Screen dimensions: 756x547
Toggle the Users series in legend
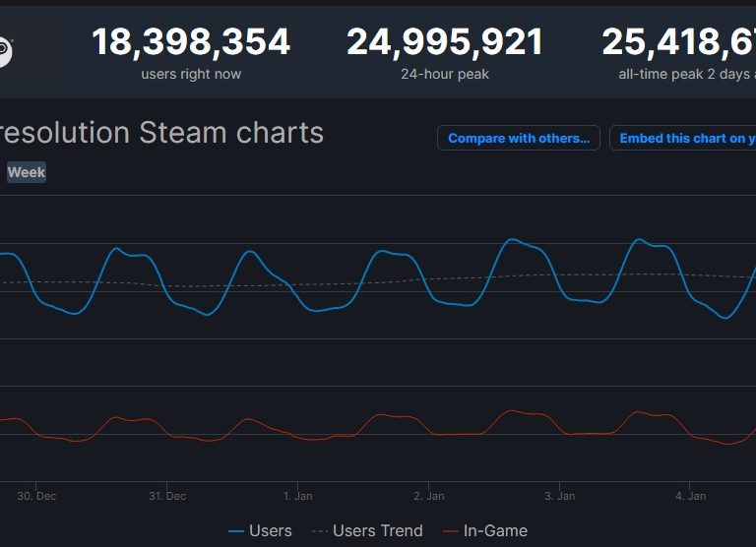pos(270,530)
